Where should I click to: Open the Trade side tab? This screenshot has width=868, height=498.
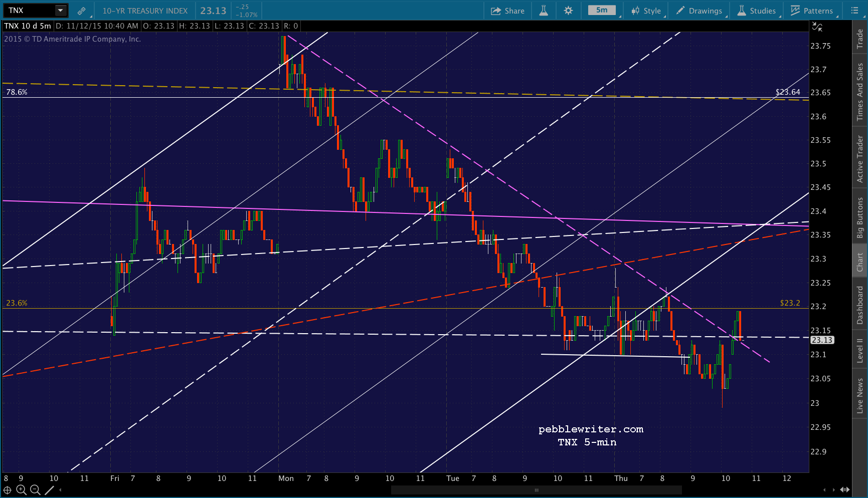tap(860, 39)
